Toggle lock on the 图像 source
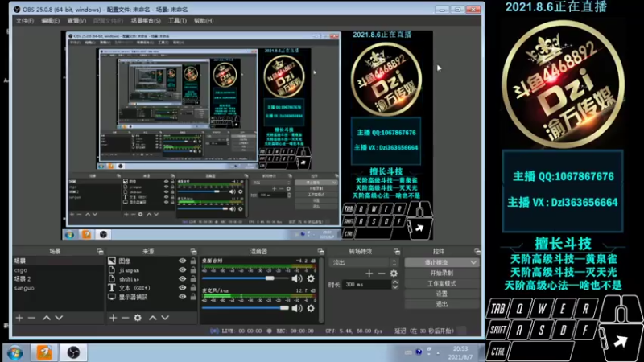 coord(193,261)
